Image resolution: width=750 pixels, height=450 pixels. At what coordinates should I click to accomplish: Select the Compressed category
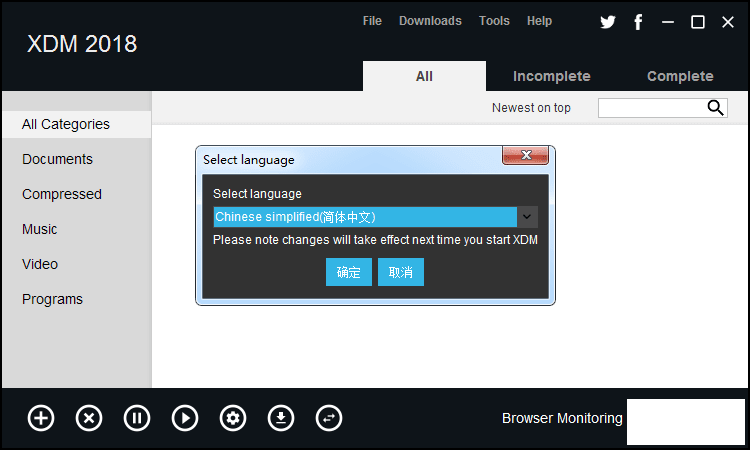62,194
